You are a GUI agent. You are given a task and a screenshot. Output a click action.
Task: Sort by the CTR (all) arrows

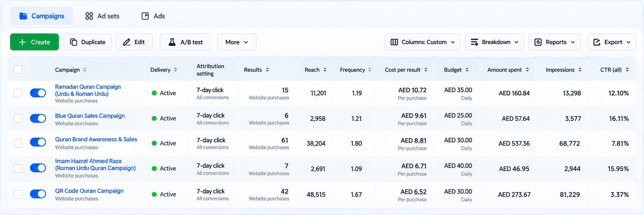pyautogui.click(x=627, y=70)
